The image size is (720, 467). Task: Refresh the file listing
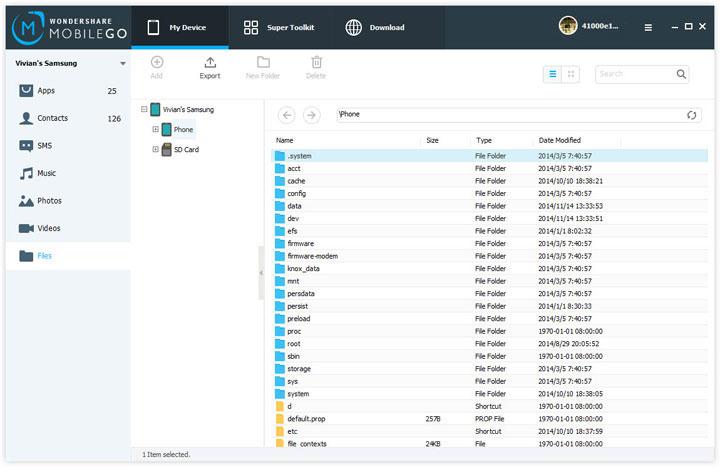pos(692,115)
